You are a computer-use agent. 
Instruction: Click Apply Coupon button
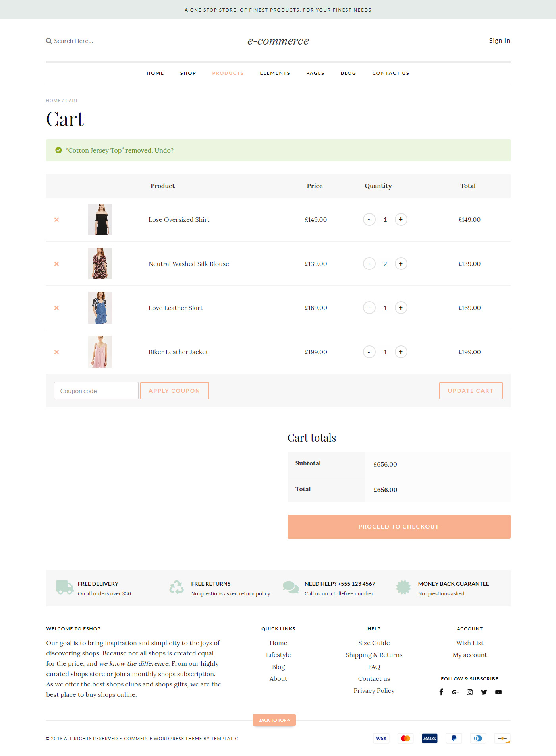point(175,391)
